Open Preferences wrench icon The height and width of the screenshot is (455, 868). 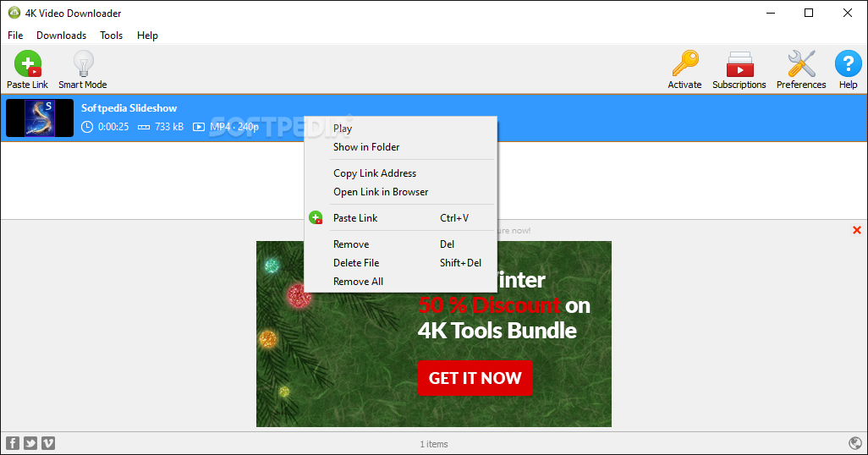(801, 63)
